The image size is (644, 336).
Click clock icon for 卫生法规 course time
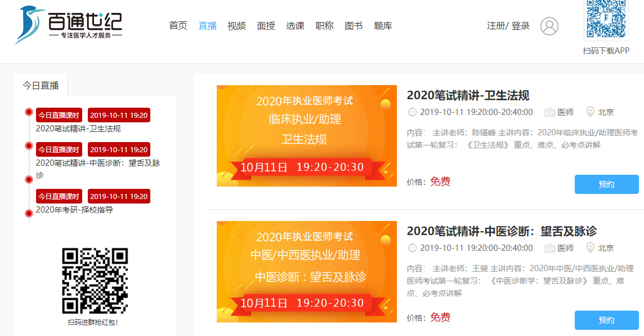pos(413,112)
